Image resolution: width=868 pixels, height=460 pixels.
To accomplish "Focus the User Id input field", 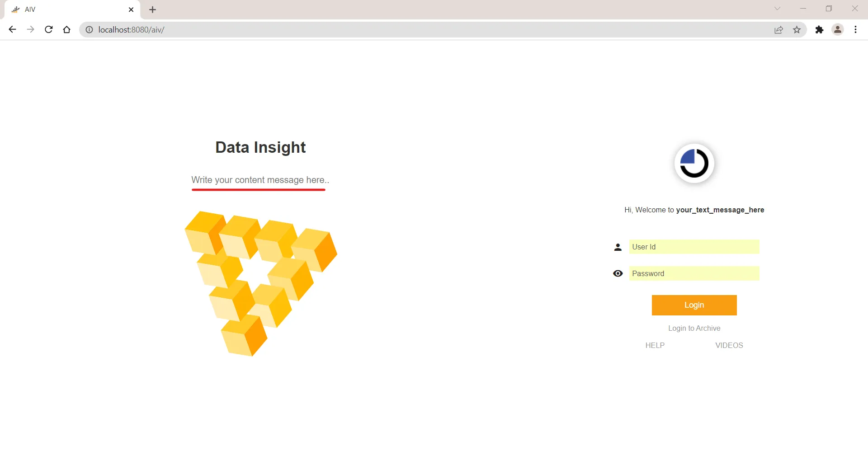I will [x=694, y=247].
